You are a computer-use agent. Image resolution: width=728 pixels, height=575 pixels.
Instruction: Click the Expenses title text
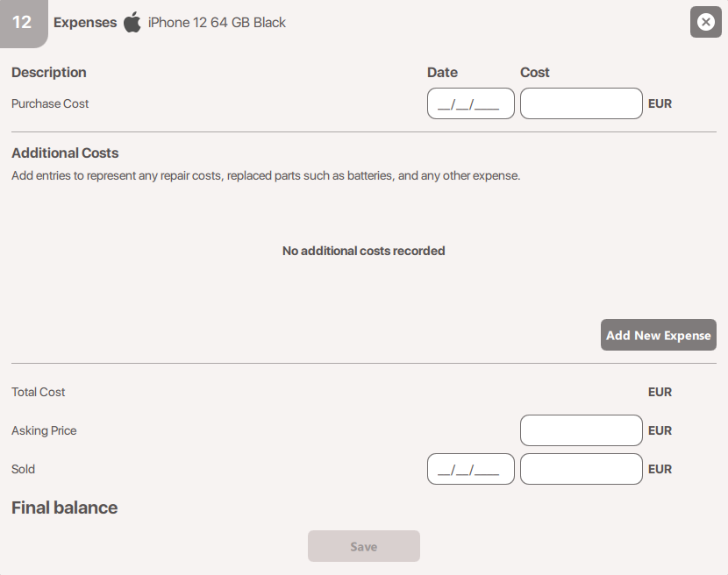pyautogui.click(x=85, y=23)
